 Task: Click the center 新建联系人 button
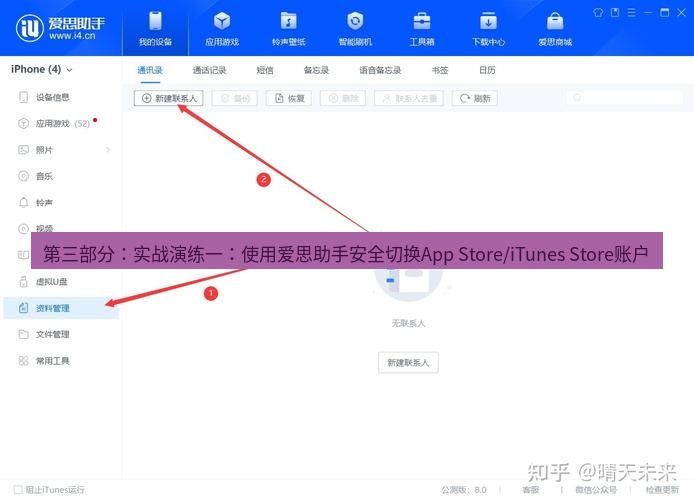(x=408, y=363)
